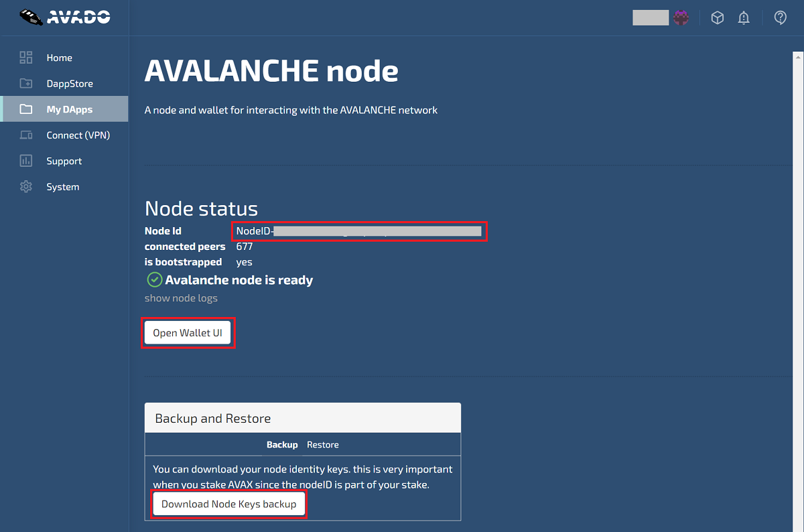Image resolution: width=804 pixels, height=532 pixels.
Task: Click the node and wallet description text
Action: coord(291,110)
